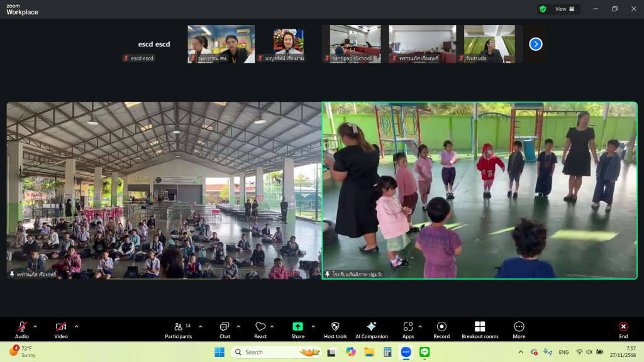Show next participants with the blue arrow
The width and height of the screenshot is (644, 362).
pos(536,44)
